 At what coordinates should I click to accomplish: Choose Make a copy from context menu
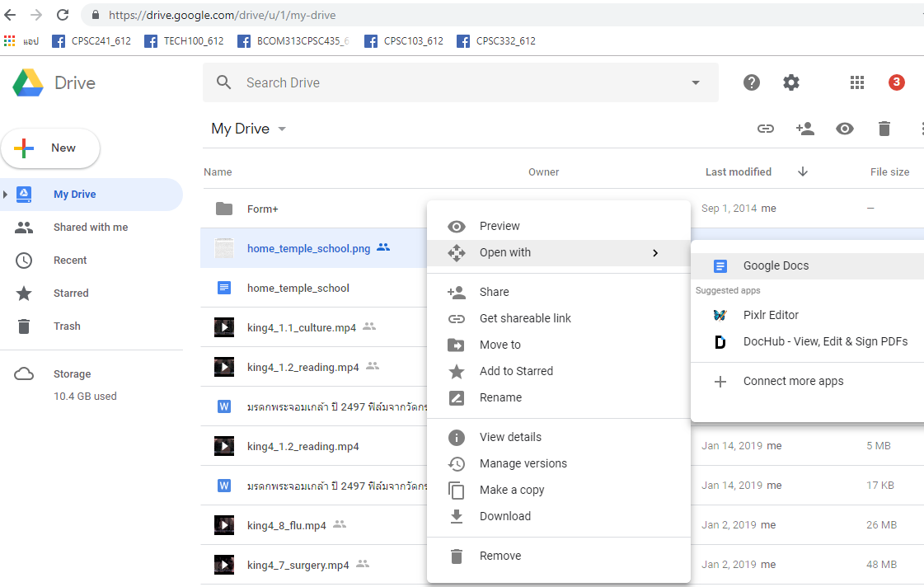click(x=511, y=490)
